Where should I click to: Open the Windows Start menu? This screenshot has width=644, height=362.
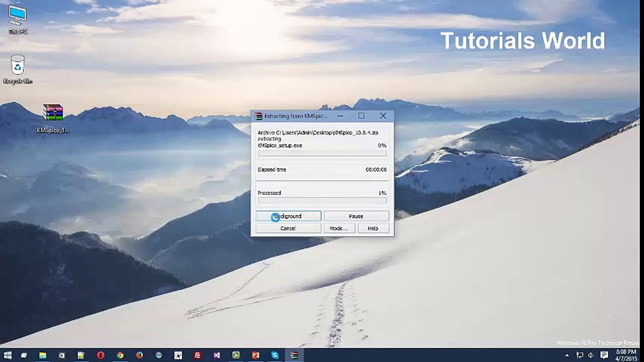coord(8,355)
